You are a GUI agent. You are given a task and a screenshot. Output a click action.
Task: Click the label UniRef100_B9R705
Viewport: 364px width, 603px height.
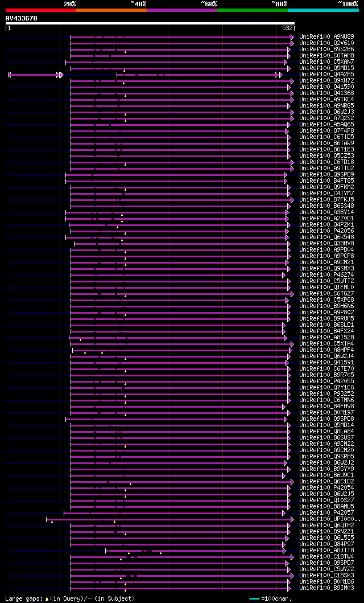point(327,375)
